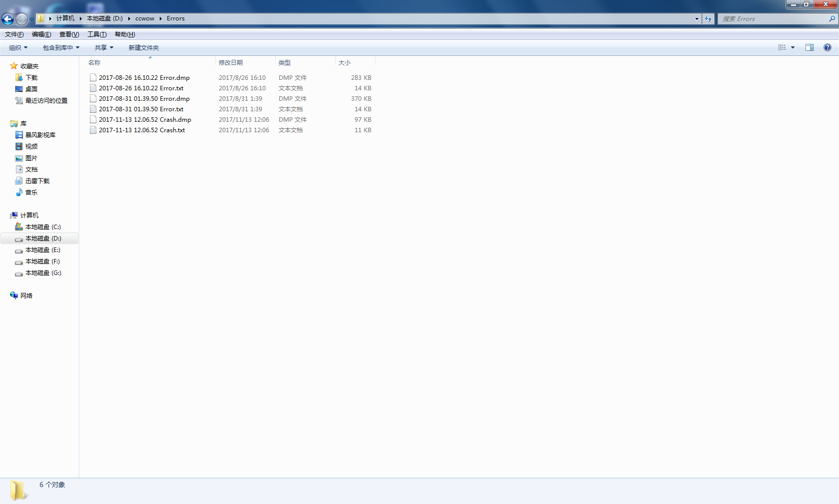Open the Help question mark icon
839x504 pixels.
point(827,47)
